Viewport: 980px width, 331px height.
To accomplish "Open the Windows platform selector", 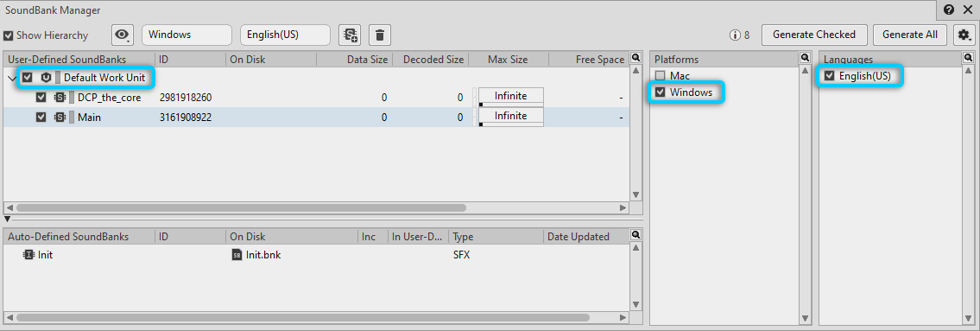I will [187, 35].
